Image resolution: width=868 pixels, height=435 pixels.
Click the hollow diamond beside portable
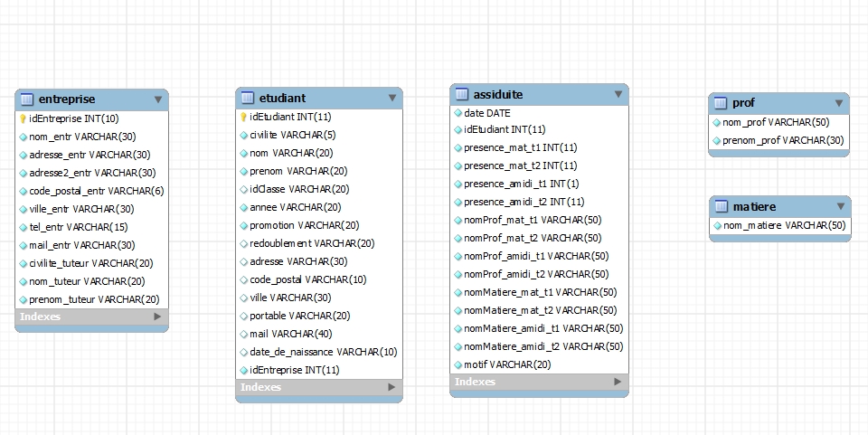(x=243, y=316)
